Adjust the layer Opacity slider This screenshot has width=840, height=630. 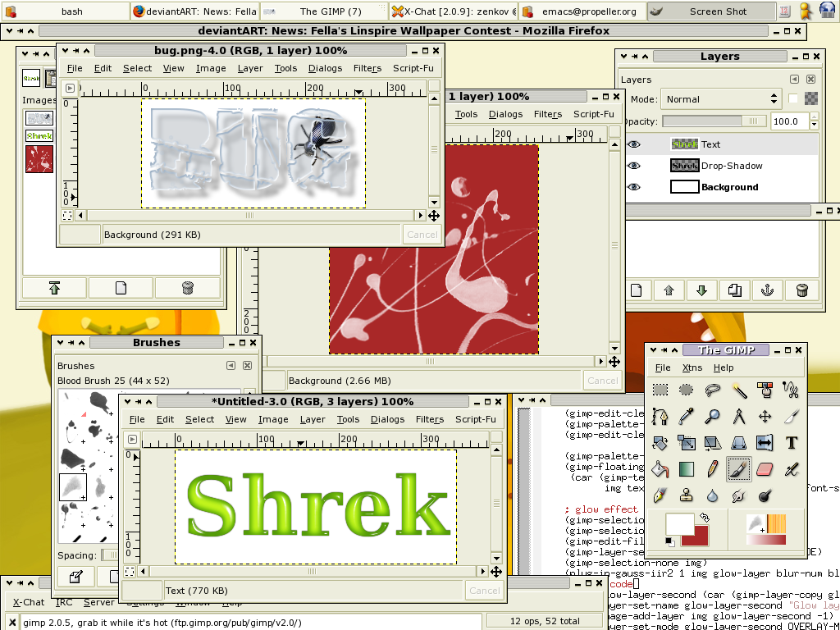point(714,121)
